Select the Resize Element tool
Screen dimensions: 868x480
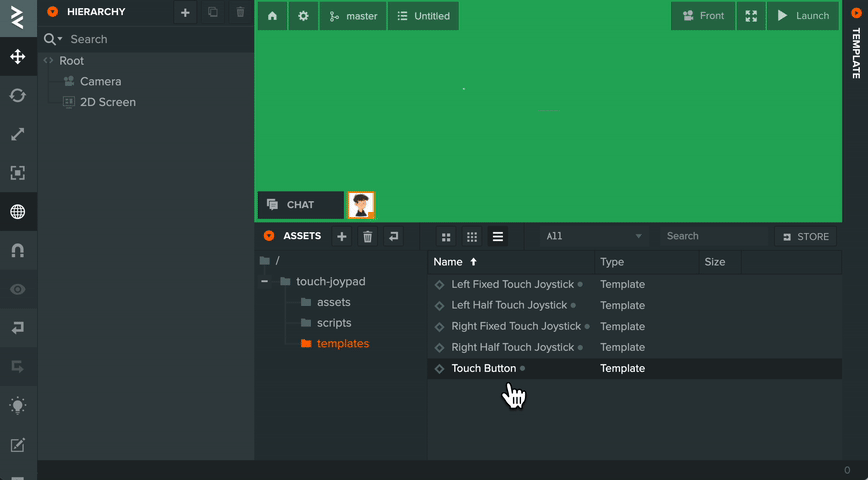tap(18, 173)
